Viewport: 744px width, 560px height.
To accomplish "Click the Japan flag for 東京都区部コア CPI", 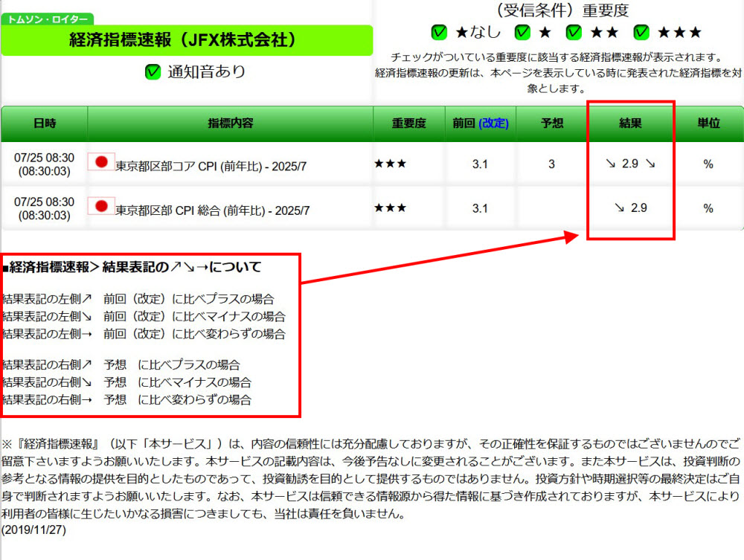I will [101, 161].
